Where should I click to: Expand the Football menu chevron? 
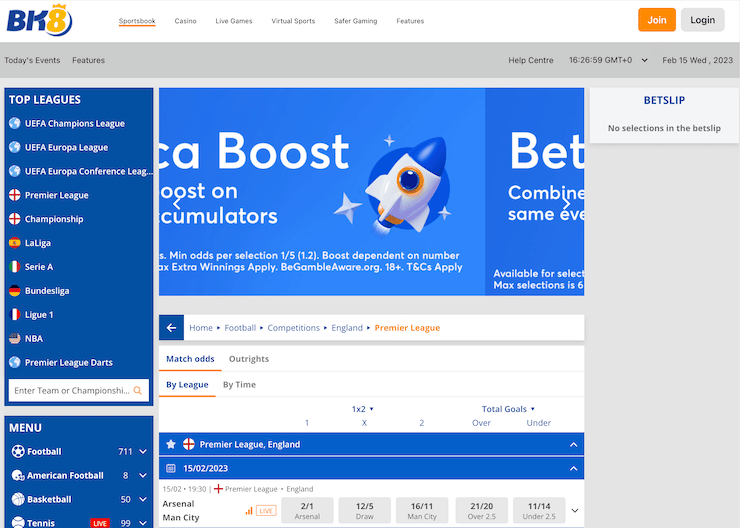143,452
